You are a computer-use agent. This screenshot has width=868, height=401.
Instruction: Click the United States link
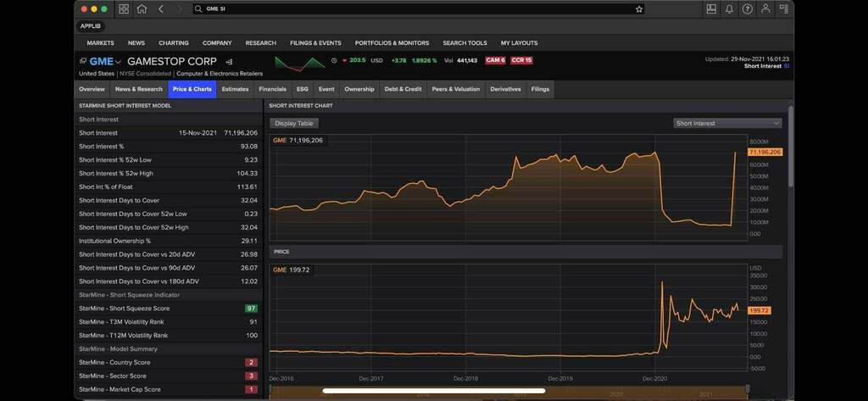pos(97,74)
